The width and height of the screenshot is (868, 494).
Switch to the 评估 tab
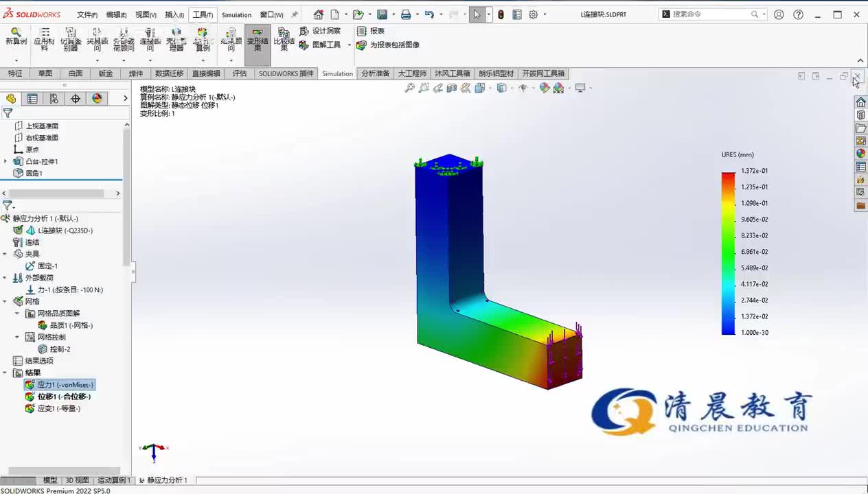pos(239,73)
